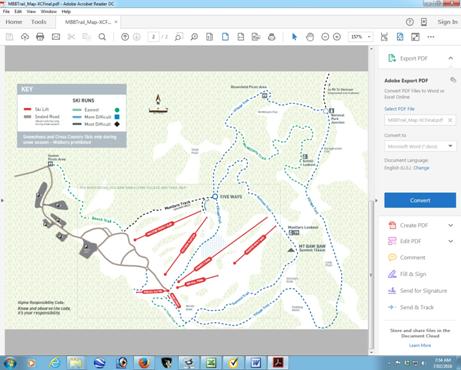Select the Hand pan tool
Image resolution: width=461 pixels, height=370 pixels.
click(x=310, y=37)
